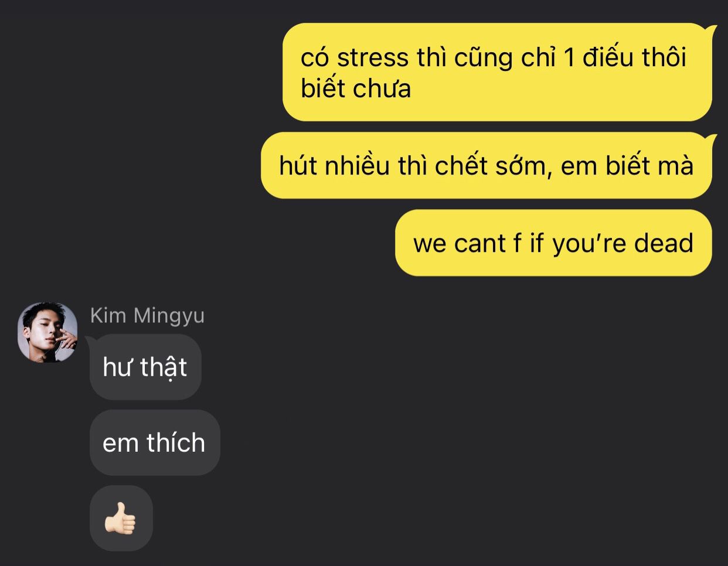728x566 pixels.
Task: Click the word 'hút' in second yellow bubble
Action: tap(298, 166)
